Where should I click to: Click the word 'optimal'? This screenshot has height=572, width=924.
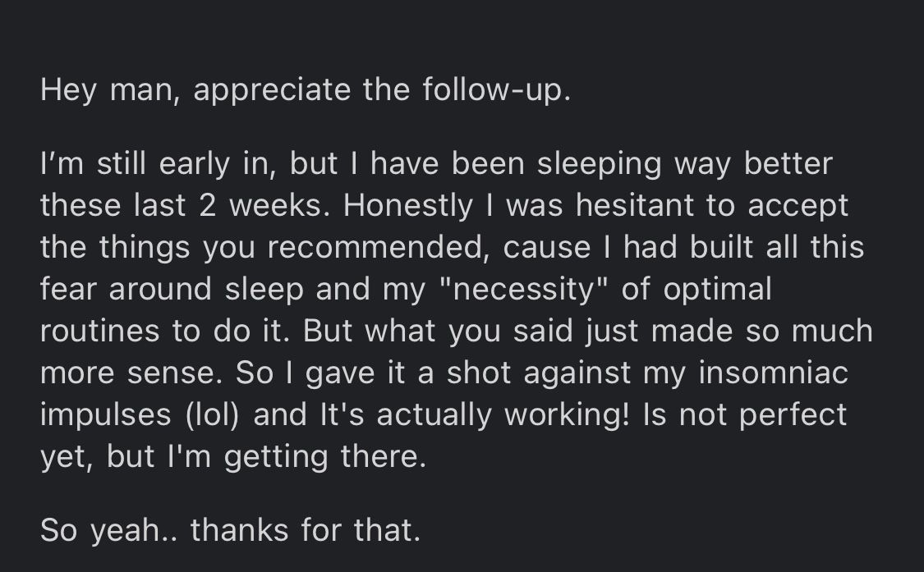pyautogui.click(x=717, y=291)
